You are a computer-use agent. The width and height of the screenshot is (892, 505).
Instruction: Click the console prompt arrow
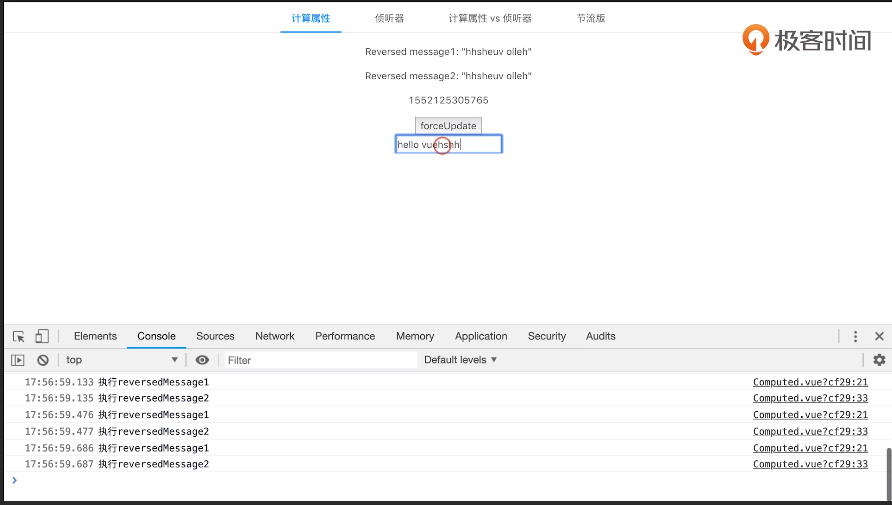14,481
